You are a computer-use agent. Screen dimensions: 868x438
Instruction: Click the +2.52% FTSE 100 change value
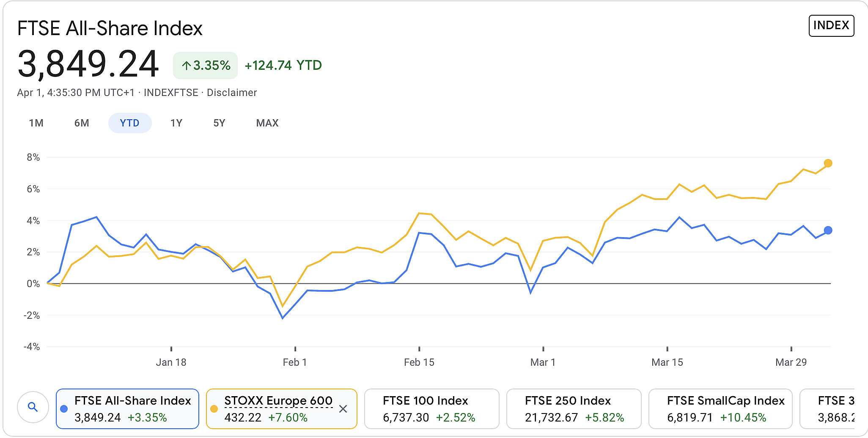point(456,418)
